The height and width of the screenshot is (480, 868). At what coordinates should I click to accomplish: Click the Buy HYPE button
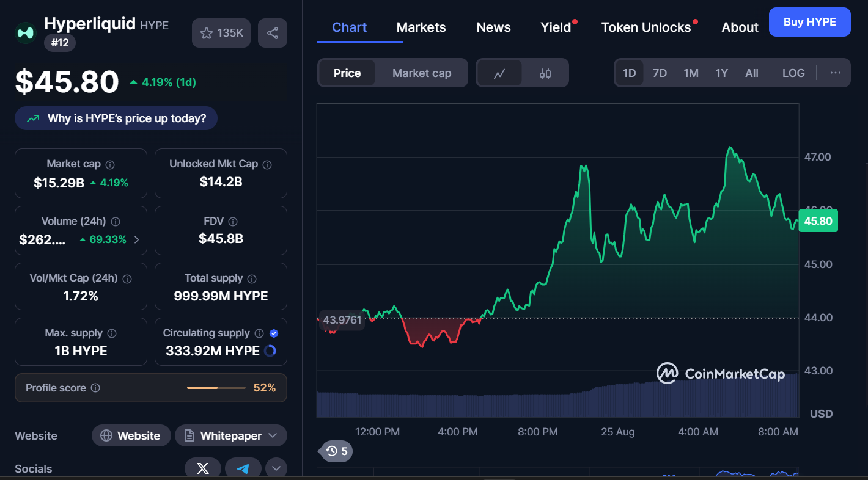coord(810,22)
